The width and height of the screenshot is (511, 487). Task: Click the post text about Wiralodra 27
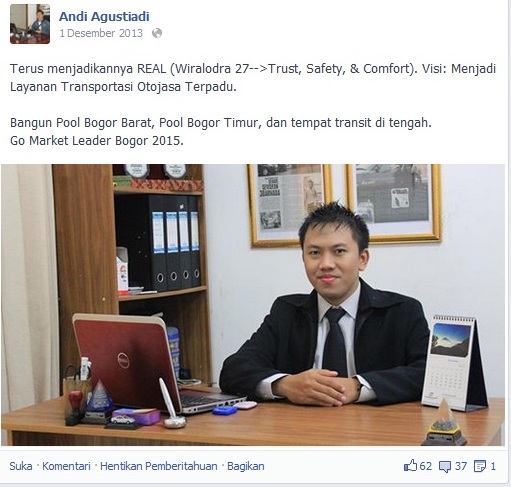click(x=253, y=77)
